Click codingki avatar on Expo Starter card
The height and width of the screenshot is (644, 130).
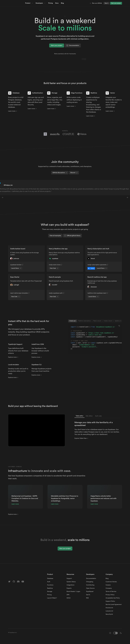tap(11, 285)
